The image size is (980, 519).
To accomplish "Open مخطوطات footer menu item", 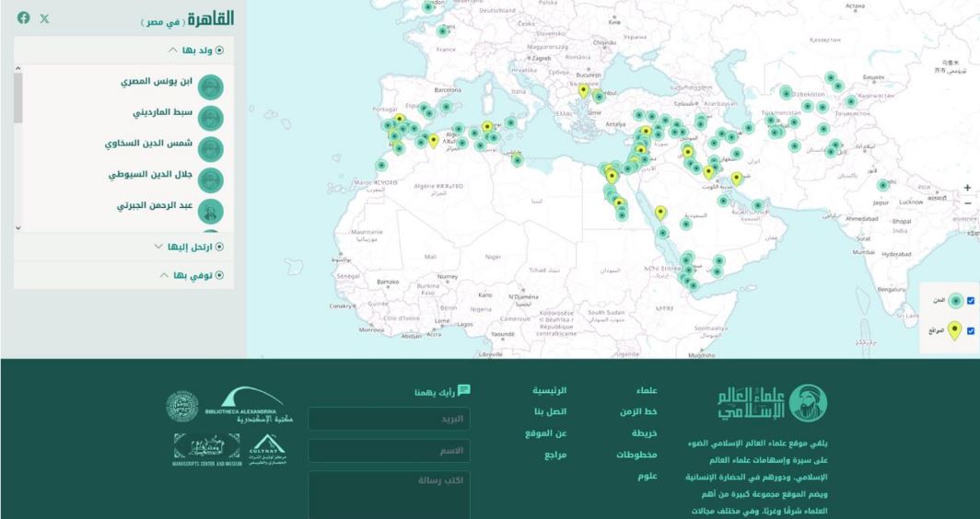I will [636, 455].
